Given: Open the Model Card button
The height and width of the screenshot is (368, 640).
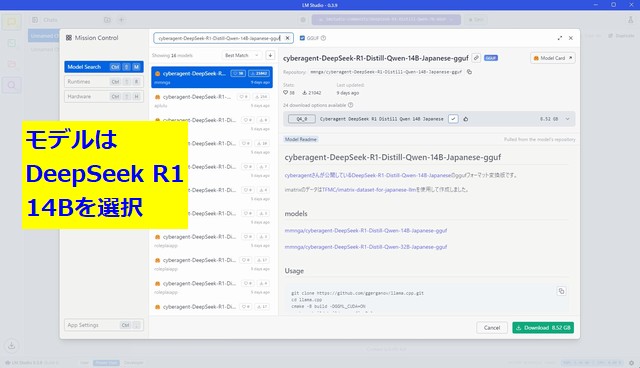Looking at the screenshot, I should 553,58.
